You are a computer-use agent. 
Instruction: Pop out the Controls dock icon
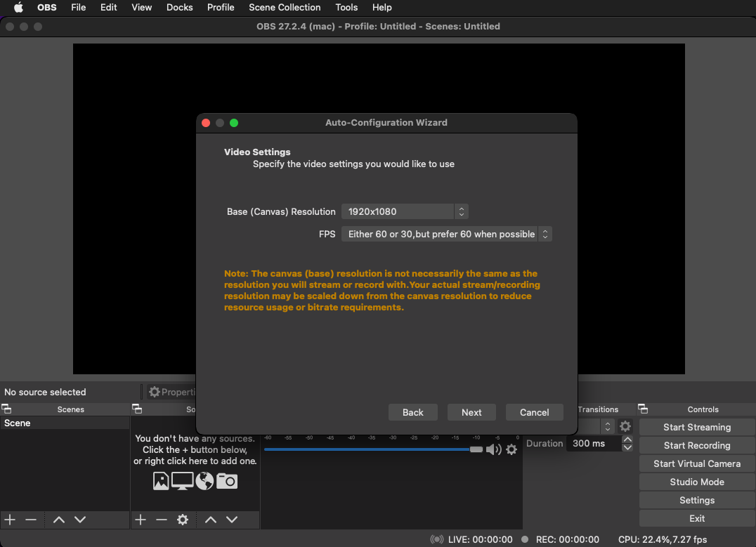pyautogui.click(x=643, y=409)
